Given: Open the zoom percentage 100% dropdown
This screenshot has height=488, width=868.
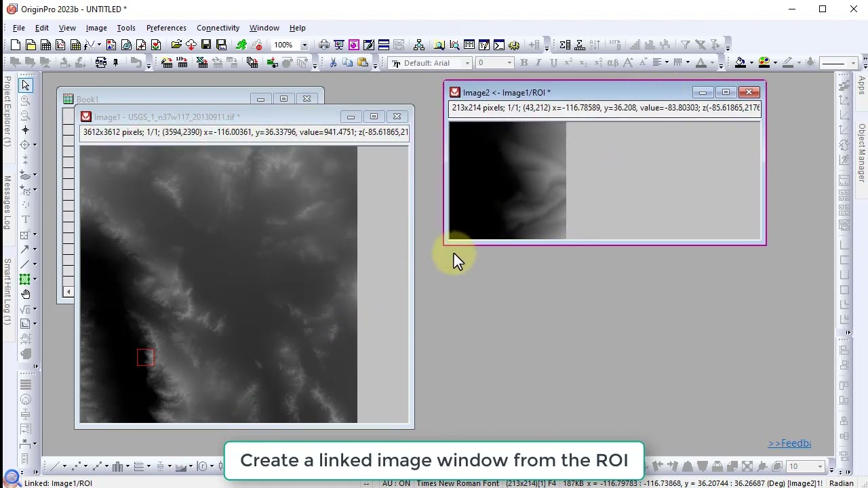Looking at the screenshot, I should [x=304, y=45].
